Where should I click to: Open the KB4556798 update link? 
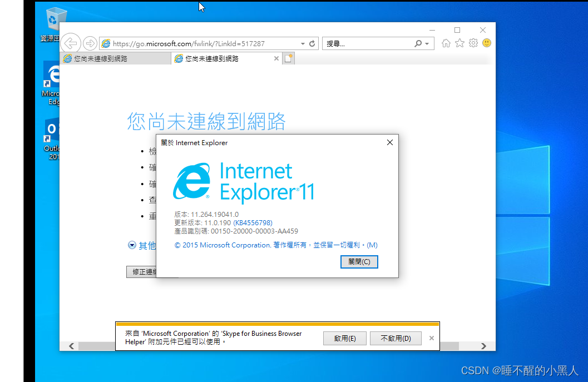click(253, 222)
